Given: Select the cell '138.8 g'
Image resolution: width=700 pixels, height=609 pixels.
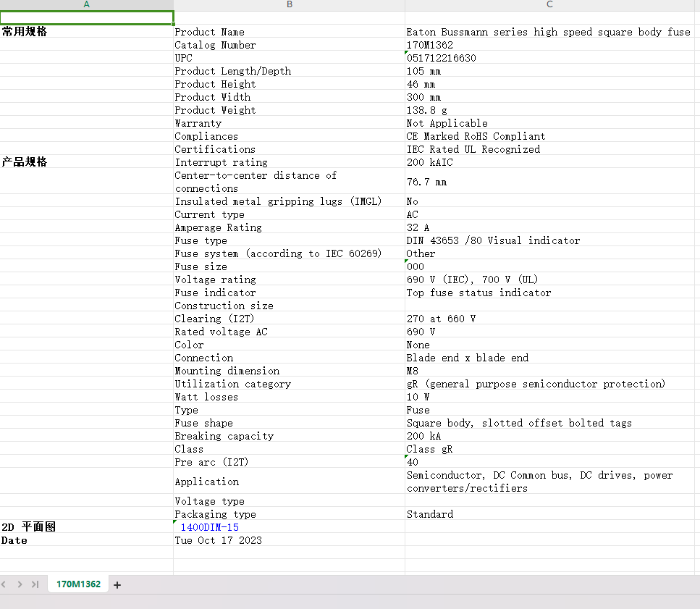Looking at the screenshot, I should pyautogui.click(x=549, y=110).
